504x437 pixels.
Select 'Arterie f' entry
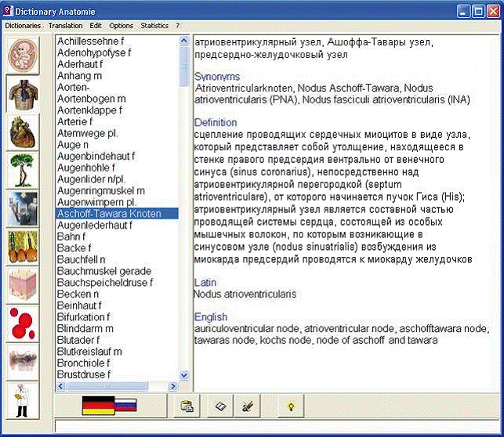tap(74, 121)
